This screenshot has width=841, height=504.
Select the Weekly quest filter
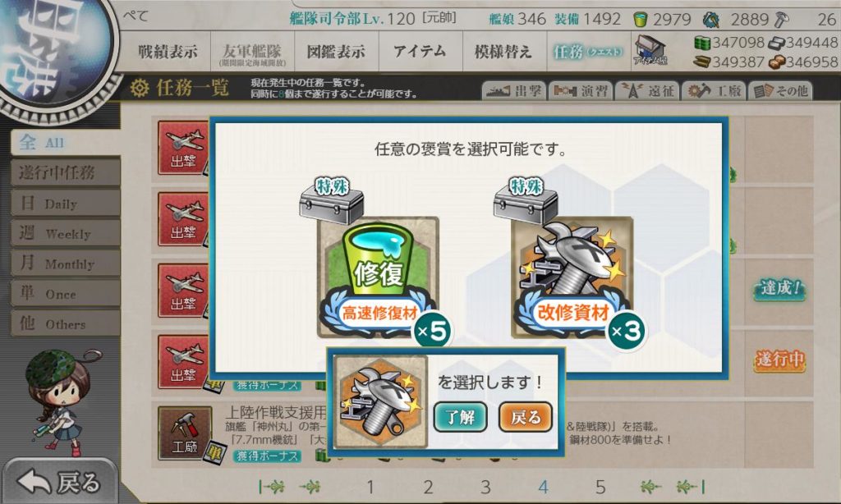[66, 233]
